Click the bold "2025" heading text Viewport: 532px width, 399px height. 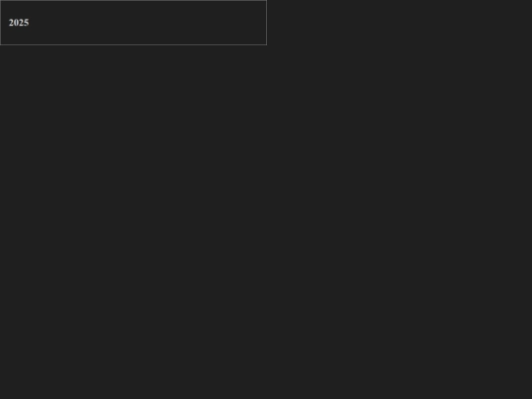pos(19,23)
